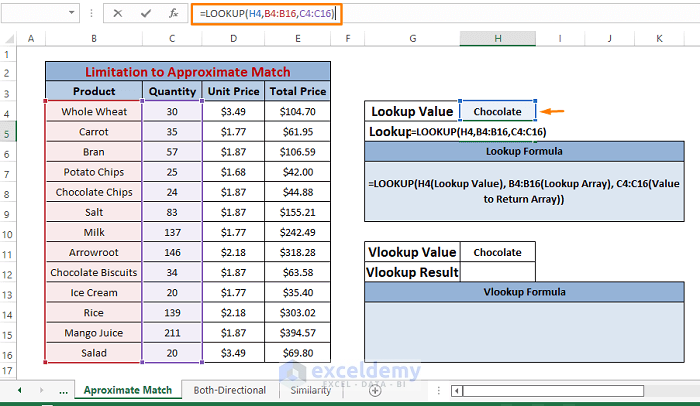Click the 'Chocolate Chips' product cell
This screenshot has width=700, height=406.
(x=94, y=192)
